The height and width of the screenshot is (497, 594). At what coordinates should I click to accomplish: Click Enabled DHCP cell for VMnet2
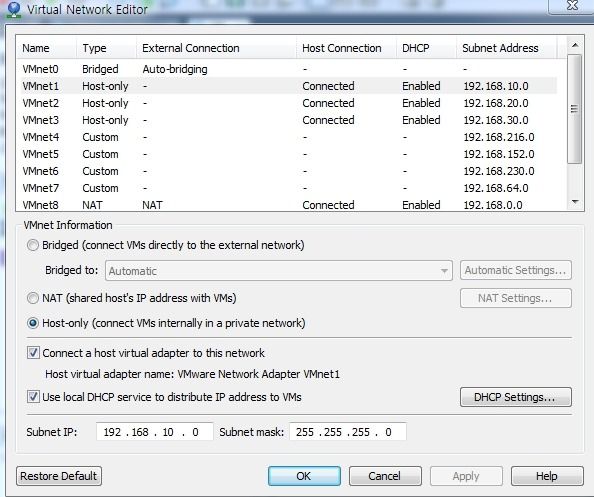click(421, 103)
